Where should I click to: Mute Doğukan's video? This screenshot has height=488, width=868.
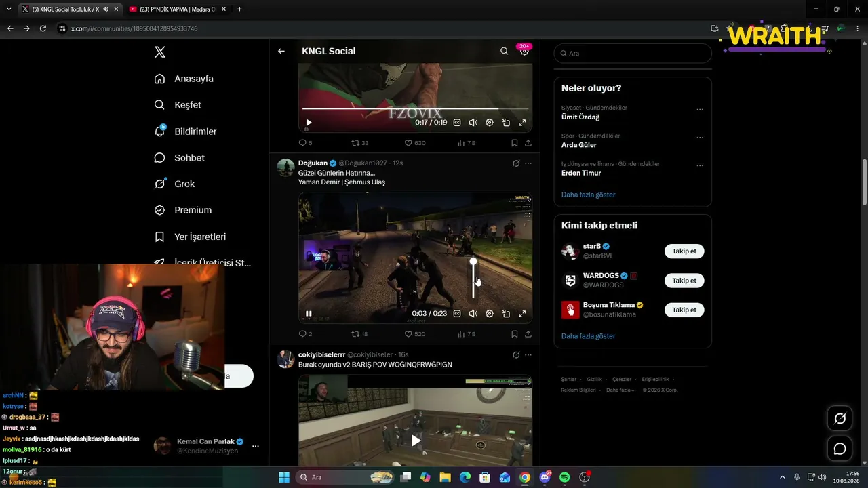tap(473, 314)
